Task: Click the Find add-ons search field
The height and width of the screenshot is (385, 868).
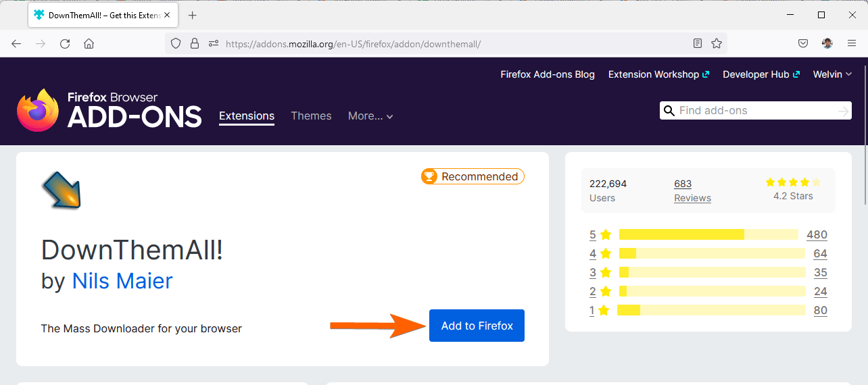Action: 754,111
